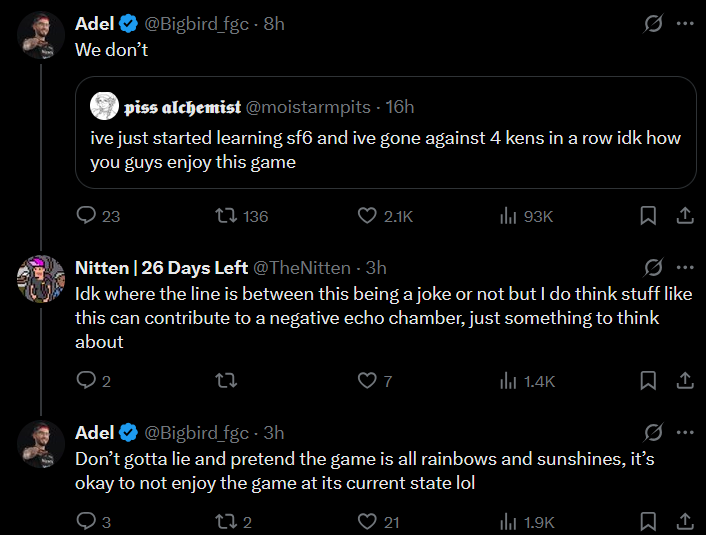Repost Adel's tweet with 136 reposts
The height and width of the screenshot is (535, 706).
[x=227, y=215]
